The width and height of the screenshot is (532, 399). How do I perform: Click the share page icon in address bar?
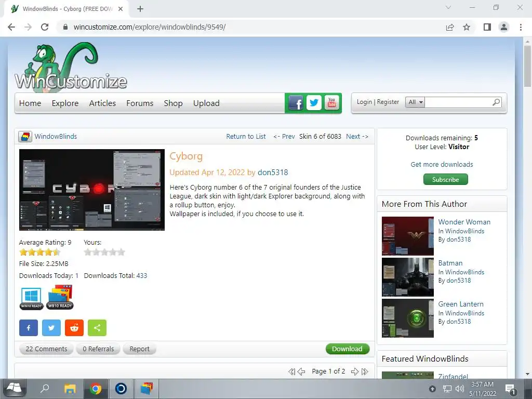(x=450, y=27)
